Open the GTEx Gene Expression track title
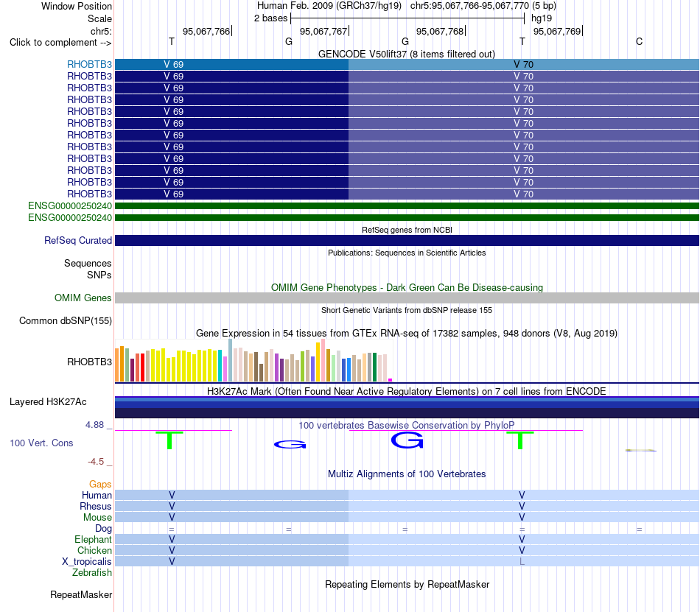The width and height of the screenshot is (700, 612). point(407,333)
